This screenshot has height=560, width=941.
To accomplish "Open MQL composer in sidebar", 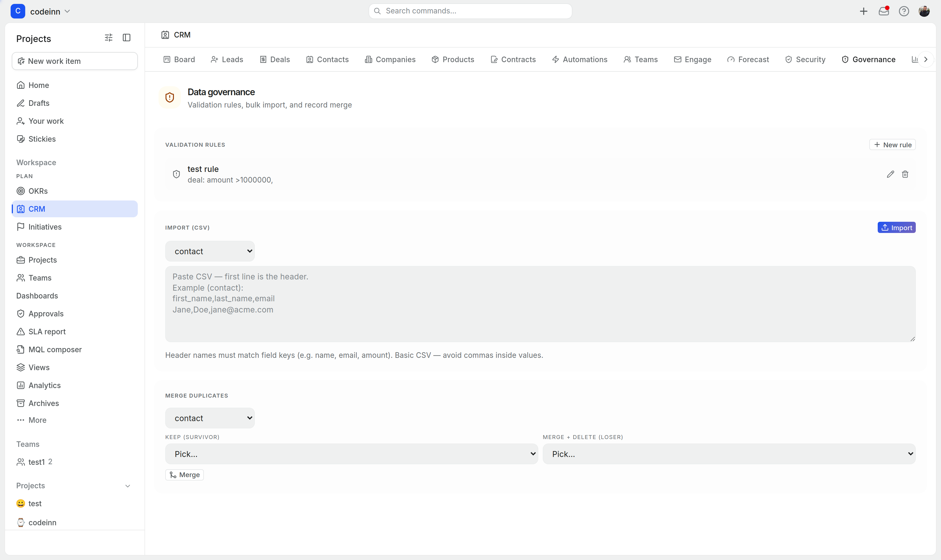I will [75, 349].
